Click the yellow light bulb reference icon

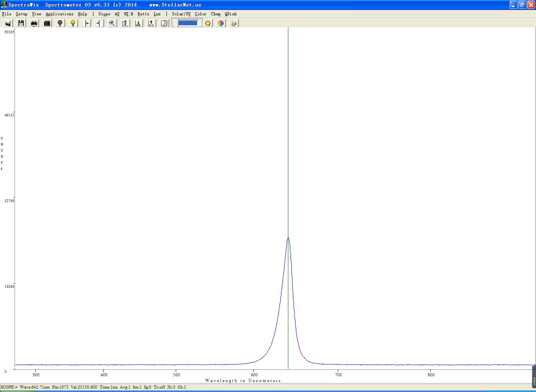click(73, 23)
